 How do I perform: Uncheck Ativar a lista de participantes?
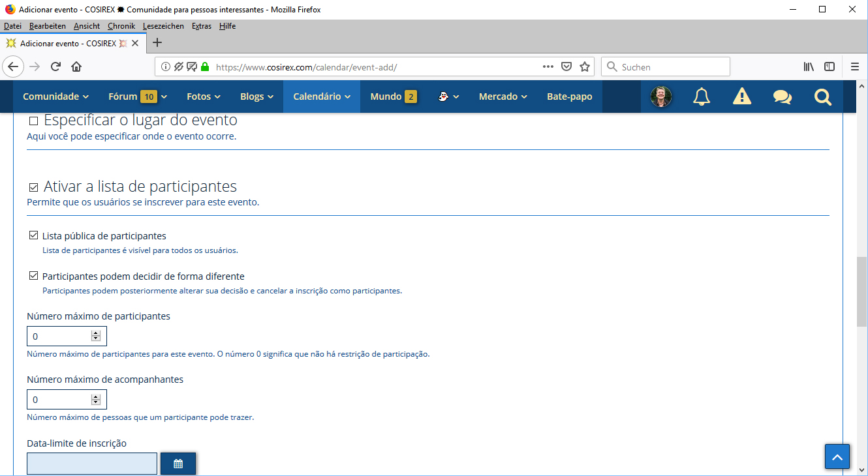[34, 188]
